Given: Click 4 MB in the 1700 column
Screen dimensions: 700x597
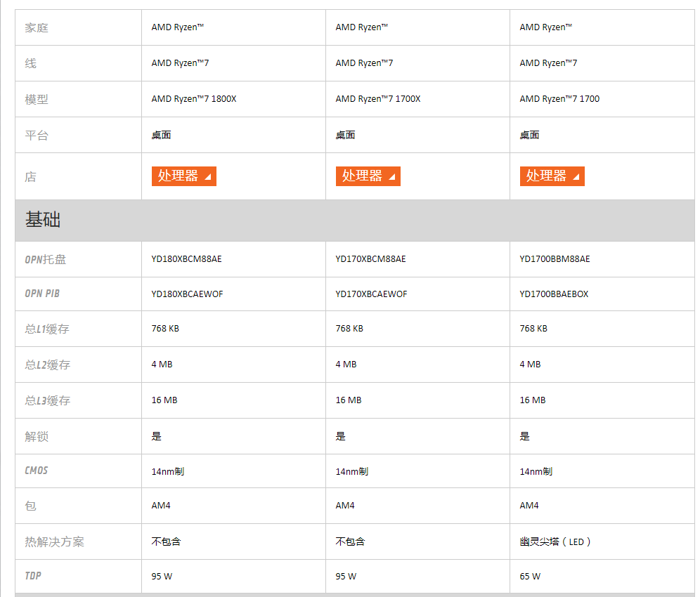Looking at the screenshot, I should point(530,365).
